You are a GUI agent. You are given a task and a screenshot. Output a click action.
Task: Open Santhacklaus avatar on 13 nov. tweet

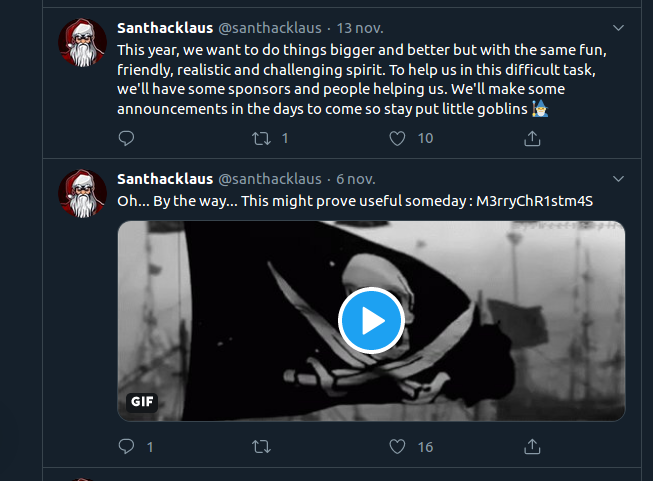(x=82, y=43)
